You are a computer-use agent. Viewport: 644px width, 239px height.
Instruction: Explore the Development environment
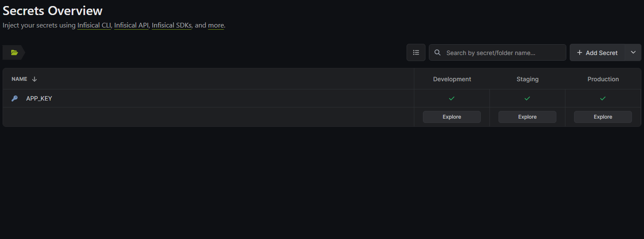pyautogui.click(x=452, y=117)
